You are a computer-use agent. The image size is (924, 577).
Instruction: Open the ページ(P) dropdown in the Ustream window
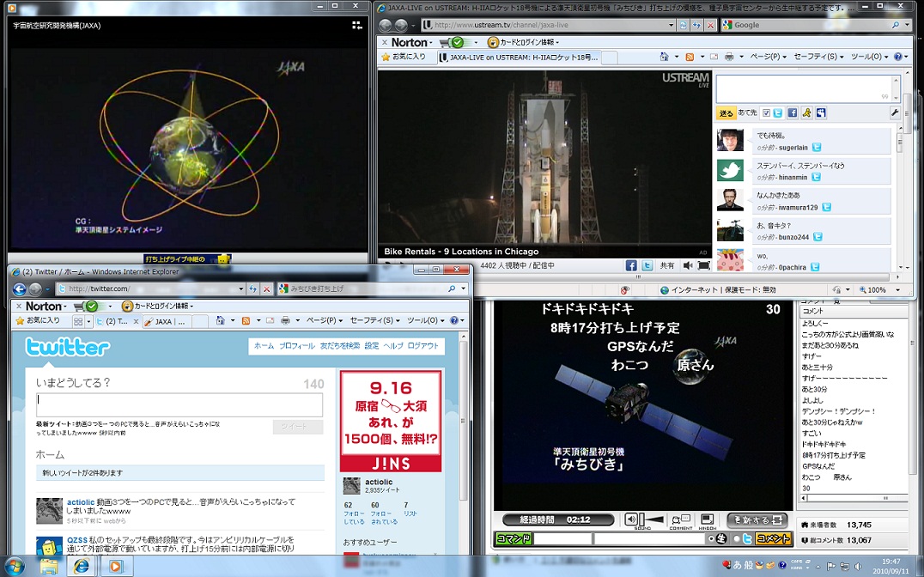click(x=769, y=57)
